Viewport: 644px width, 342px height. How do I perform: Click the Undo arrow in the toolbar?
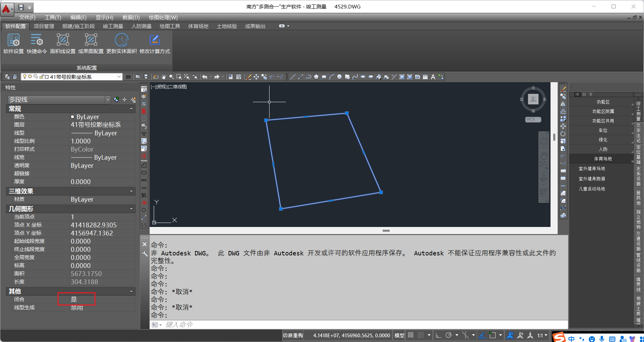click(x=205, y=77)
